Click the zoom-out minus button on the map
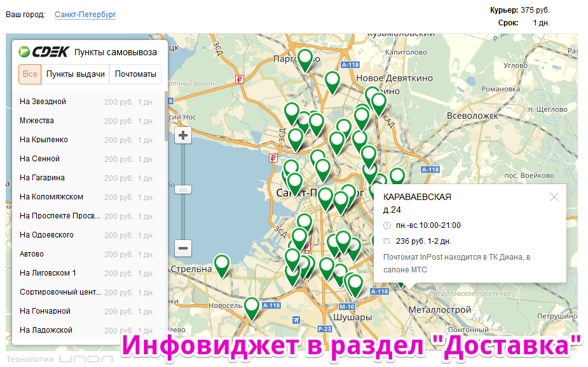Viewport: 588px width, 367px height. click(183, 247)
